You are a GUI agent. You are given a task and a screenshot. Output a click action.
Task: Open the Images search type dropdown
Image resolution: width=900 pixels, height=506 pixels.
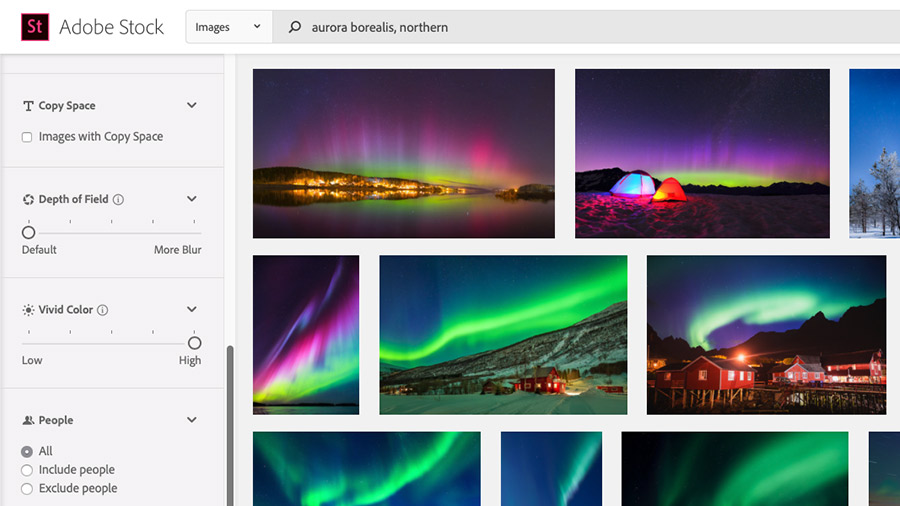(x=228, y=27)
